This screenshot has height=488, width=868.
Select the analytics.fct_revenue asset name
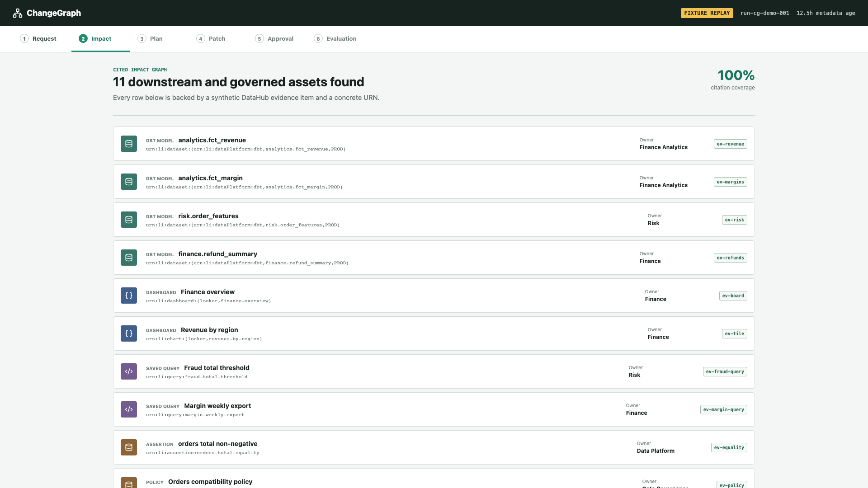click(212, 140)
